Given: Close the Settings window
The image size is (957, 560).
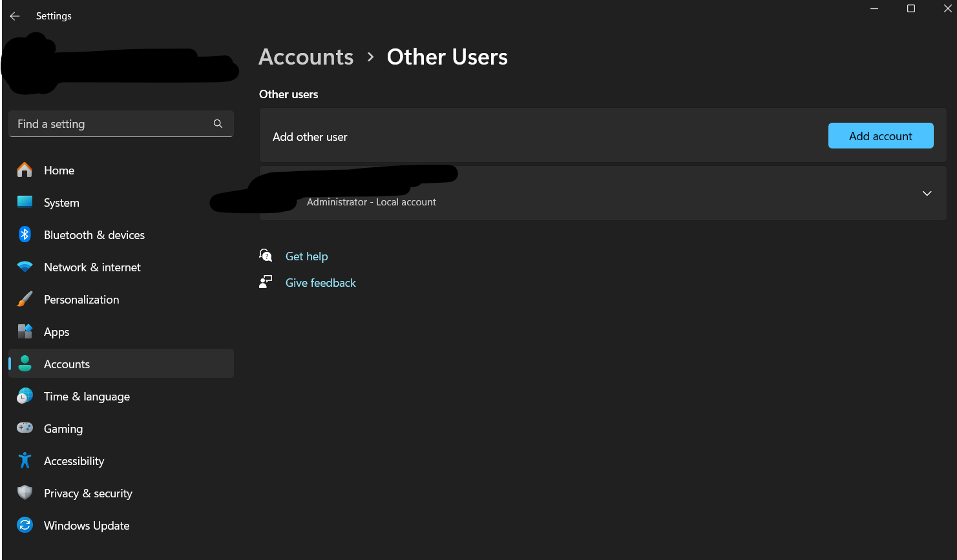Looking at the screenshot, I should [947, 8].
